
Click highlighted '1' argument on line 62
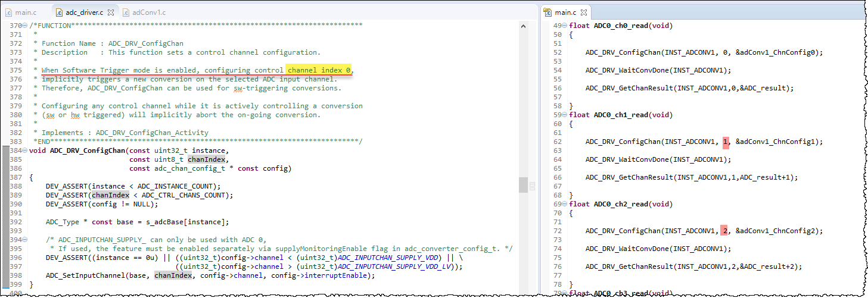tap(725, 142)
